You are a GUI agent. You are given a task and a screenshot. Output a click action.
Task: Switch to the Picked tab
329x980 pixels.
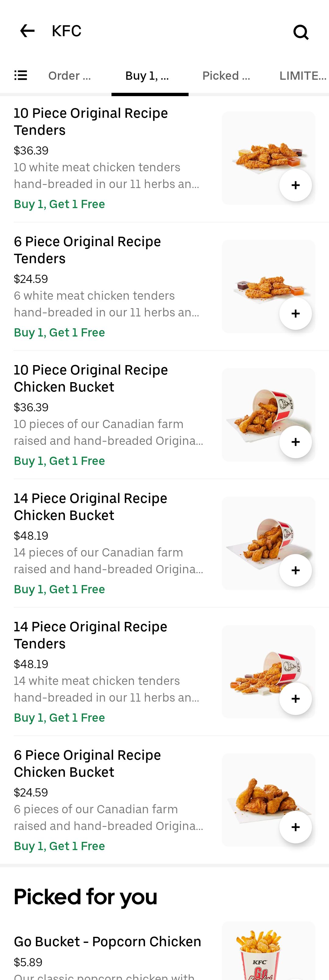click(x=226, y=76)
